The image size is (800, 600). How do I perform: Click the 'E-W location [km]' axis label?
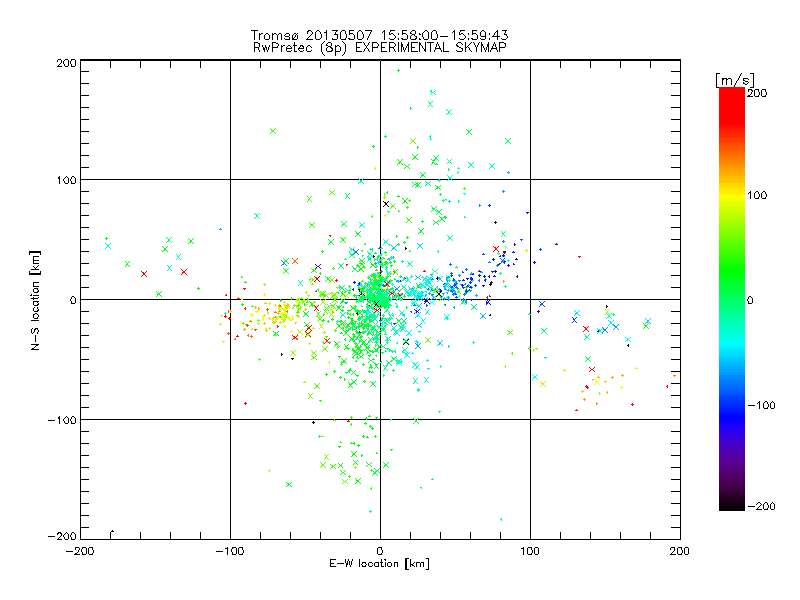click(x=379, y=564)
